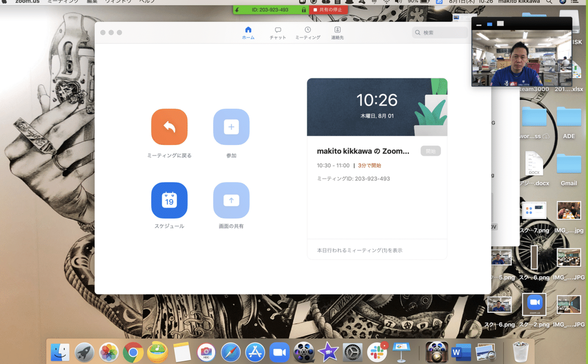Open the 連絡先 contacts tab
Screen dimensions: 588x364
[338, 33]
